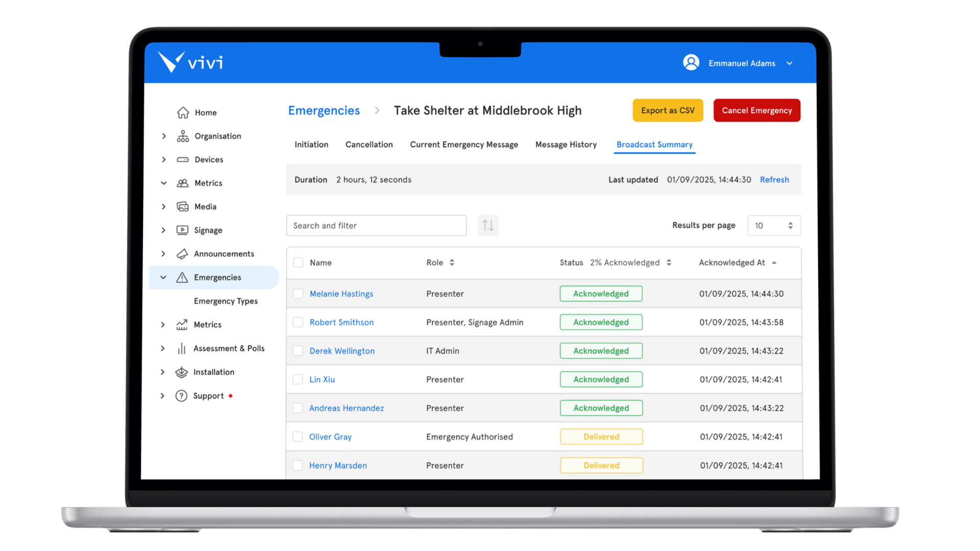Focus the Search and filter field
The width and height of the screenshot is (980, 551).
coord(376,226)
